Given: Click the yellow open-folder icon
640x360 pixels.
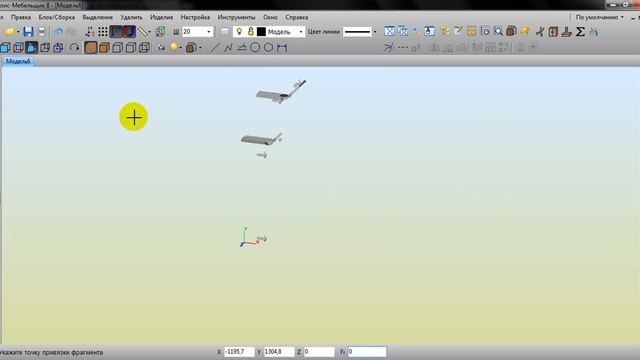Looking at the screenshot, I should coord(9,31).
